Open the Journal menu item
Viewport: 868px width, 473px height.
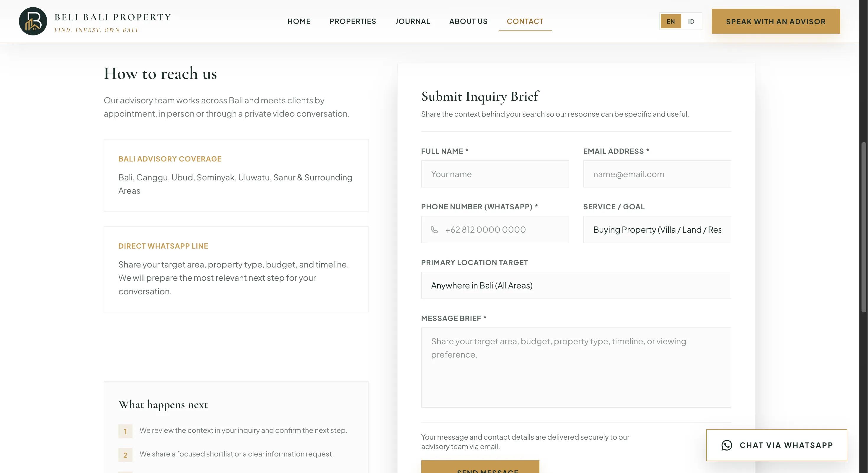click(413, 21)
